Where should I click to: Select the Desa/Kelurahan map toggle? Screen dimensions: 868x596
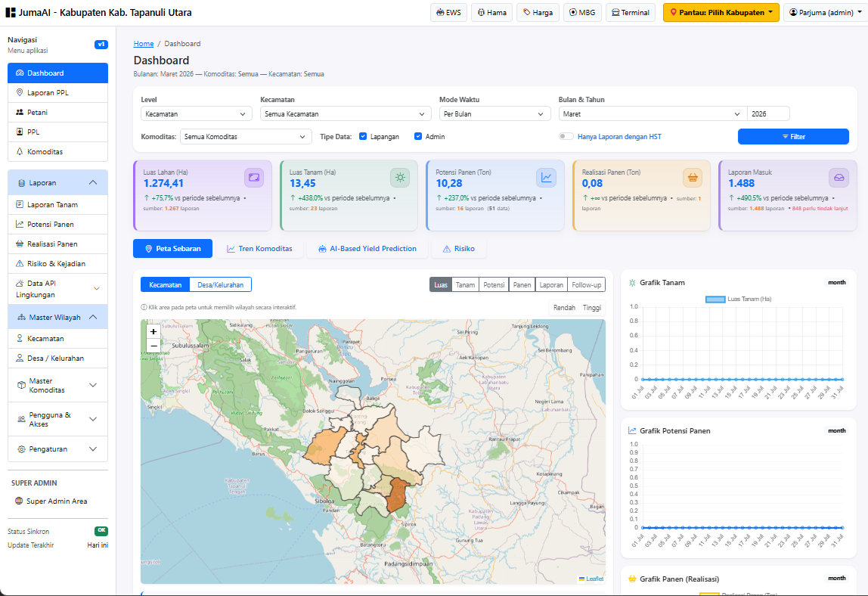[x=220, y=284]
